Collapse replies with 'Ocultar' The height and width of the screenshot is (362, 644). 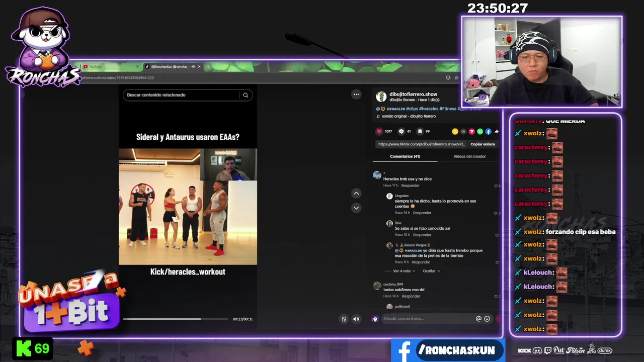click(x=431, y=271)
